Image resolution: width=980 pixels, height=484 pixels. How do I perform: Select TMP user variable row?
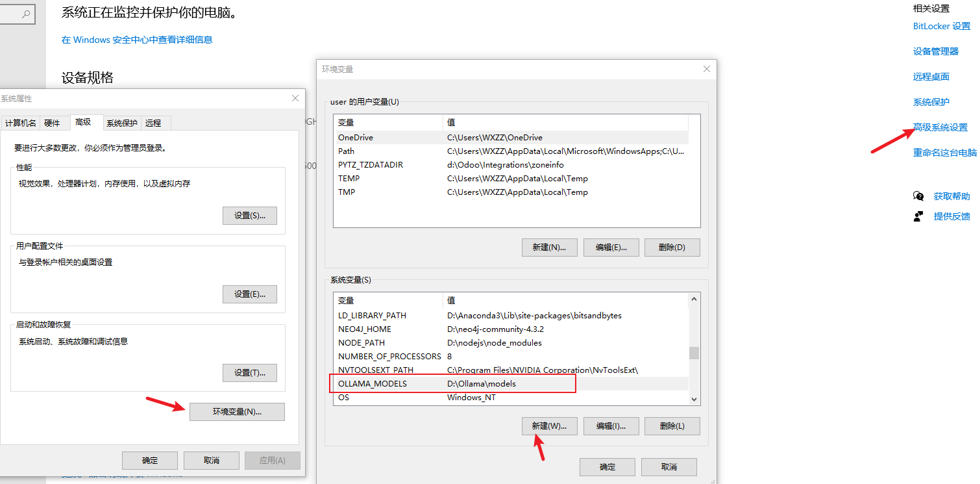pyautogui.click(x=511, y=192)
